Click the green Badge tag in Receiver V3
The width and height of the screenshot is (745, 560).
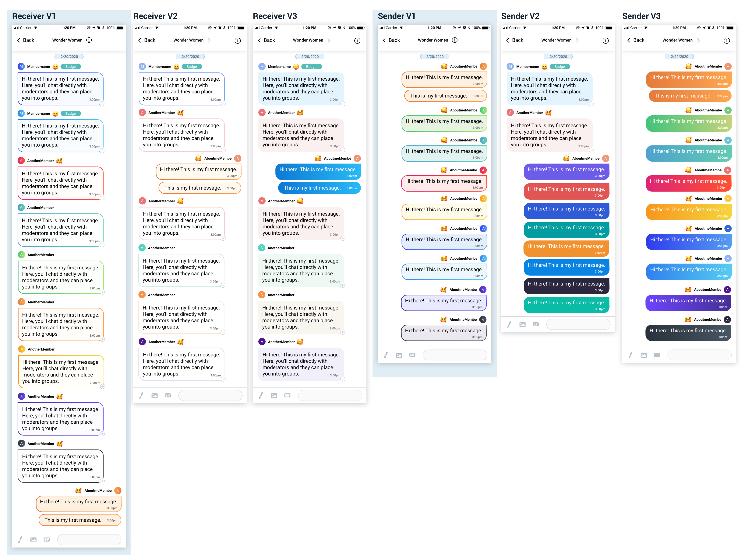click(x=311, y=67)
